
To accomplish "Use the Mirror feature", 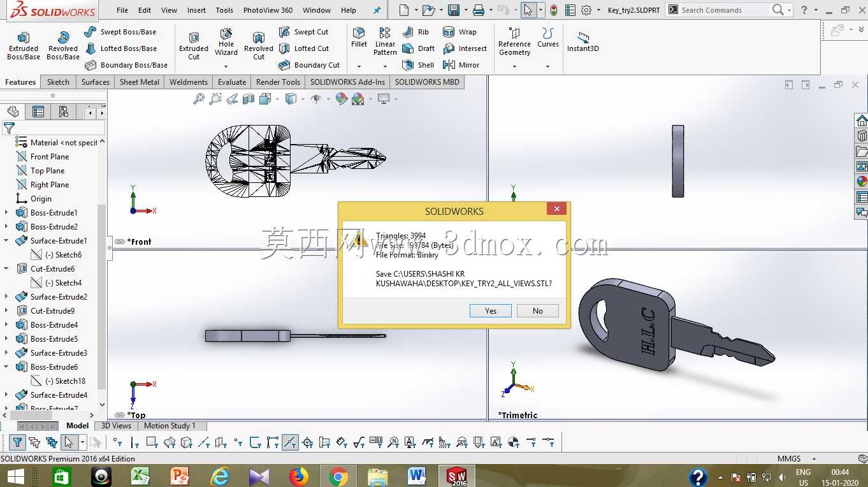I will pyautogui.click(x=461, y=65).
